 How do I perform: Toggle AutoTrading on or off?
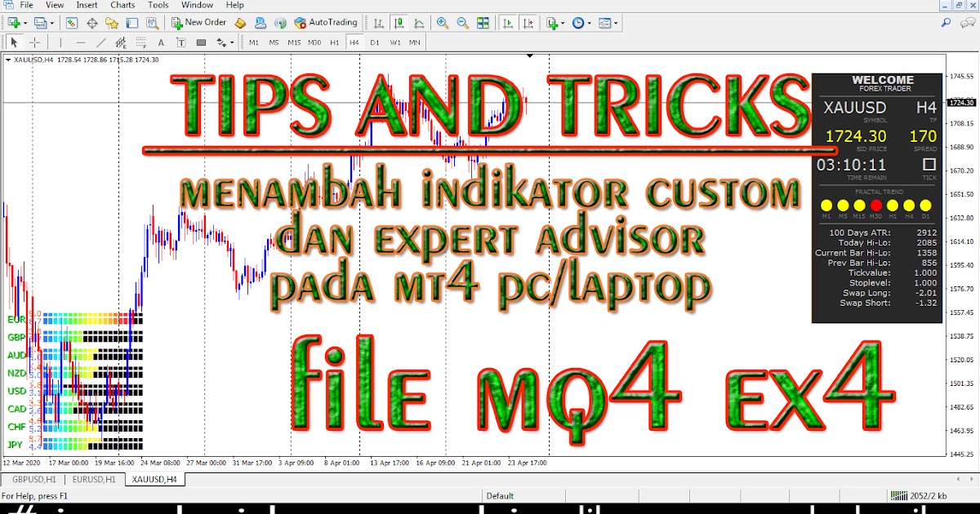(x=325, y=23)
